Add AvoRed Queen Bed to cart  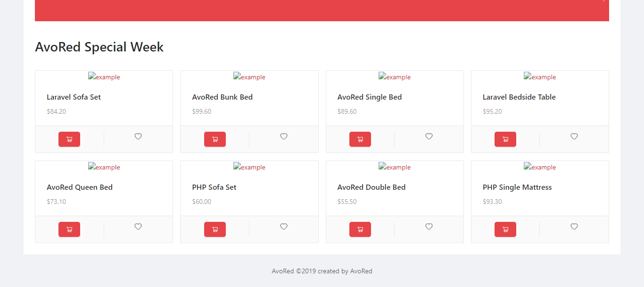69,229
